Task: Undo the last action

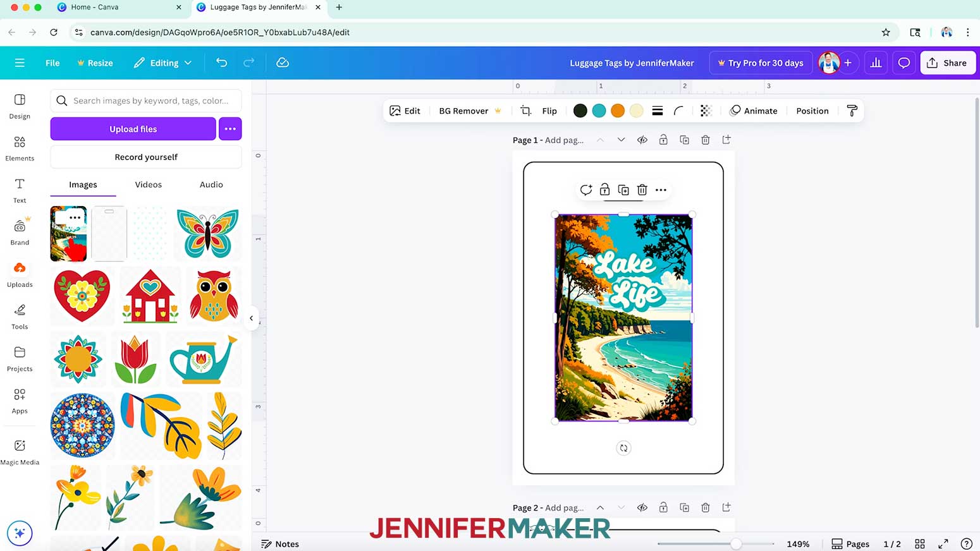Action: pos(221,63)
